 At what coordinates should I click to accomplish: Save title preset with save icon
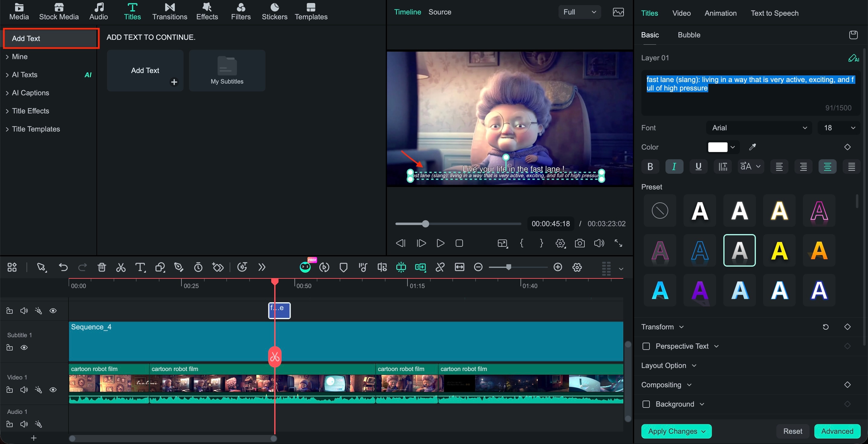tap(853, 35)
